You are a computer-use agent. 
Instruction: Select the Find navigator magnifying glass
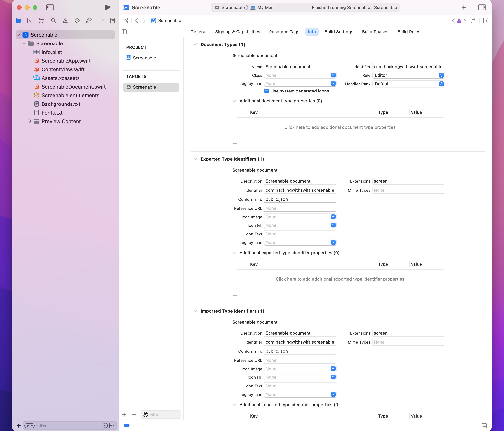[x=54, y=21]
